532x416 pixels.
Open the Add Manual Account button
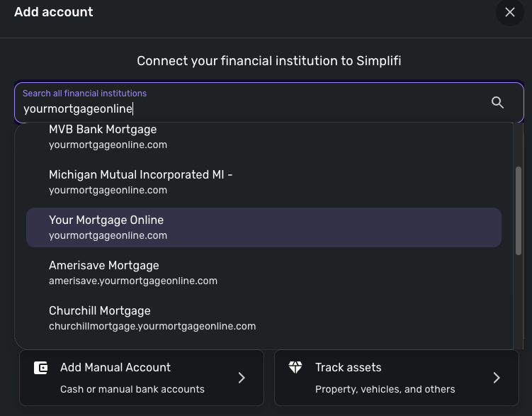click(x=141, y=378)
